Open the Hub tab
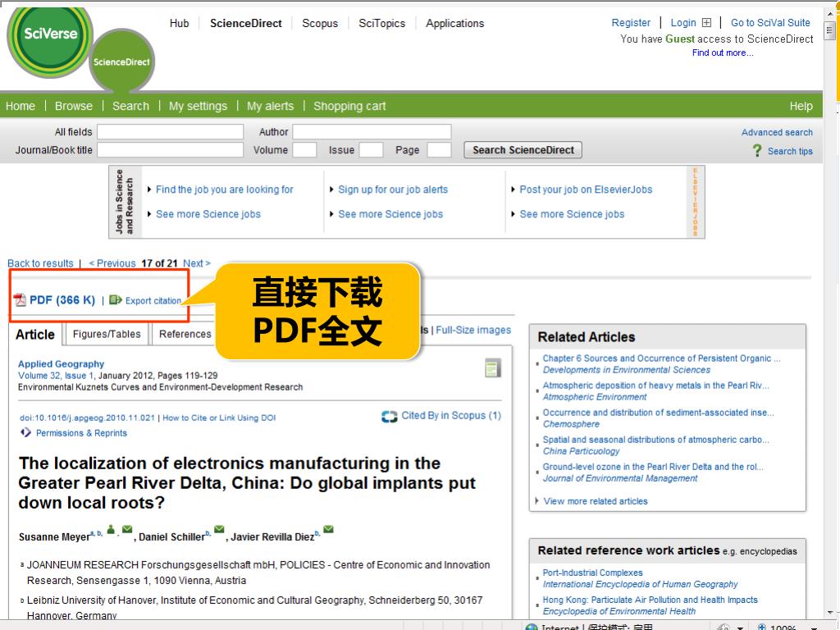The width and height of the screenshot is (840, 630). pyautogui.click(x=180, y=23)
